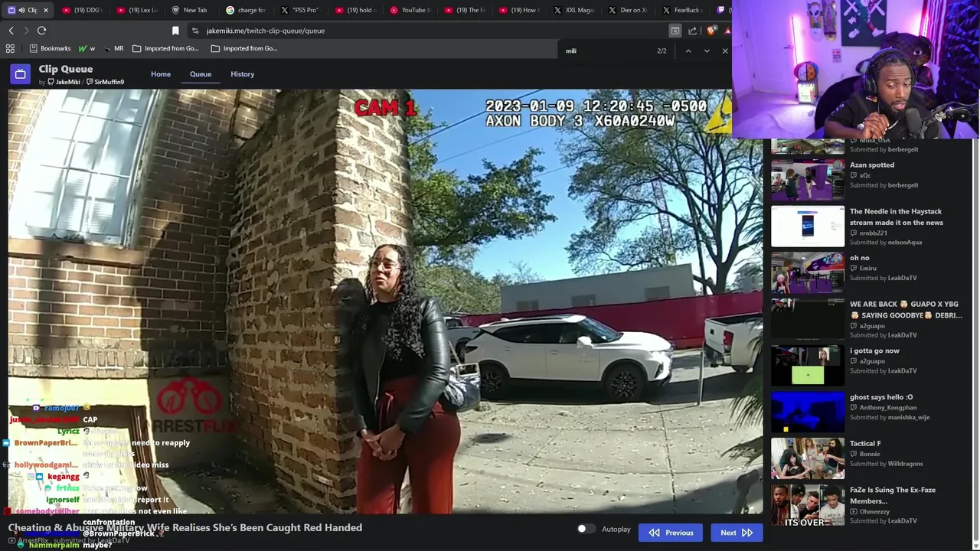Switch to the 'YouTube M' tab
The image size is (980, 551).
[410, 10]
